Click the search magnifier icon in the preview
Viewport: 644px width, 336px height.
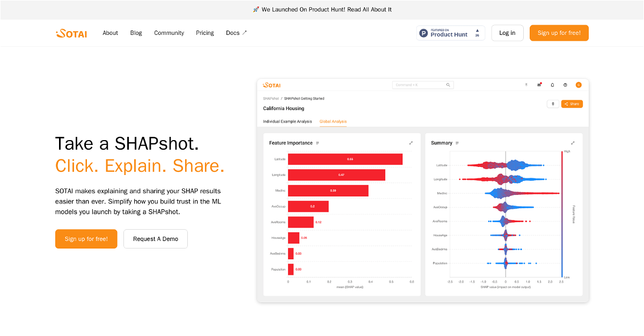(x=448, y=85)
